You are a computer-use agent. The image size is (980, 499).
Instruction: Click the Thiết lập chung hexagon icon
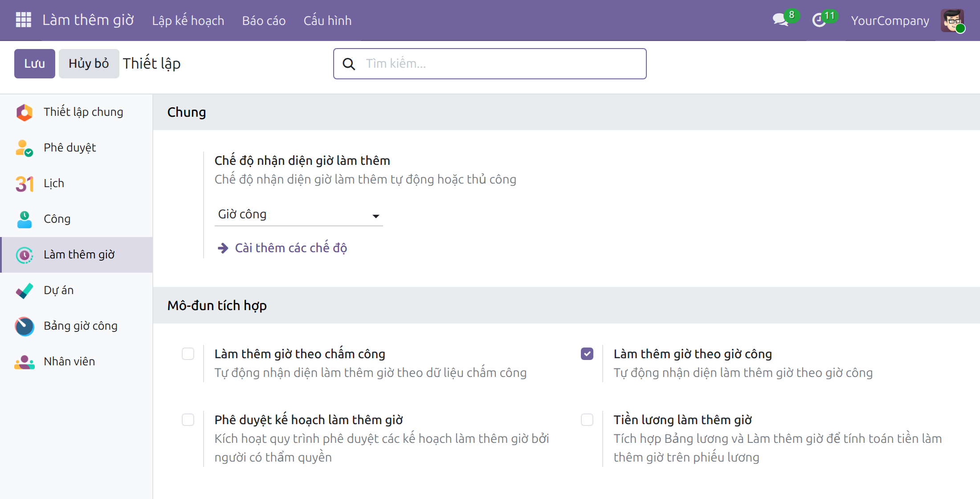pos(24,112)
